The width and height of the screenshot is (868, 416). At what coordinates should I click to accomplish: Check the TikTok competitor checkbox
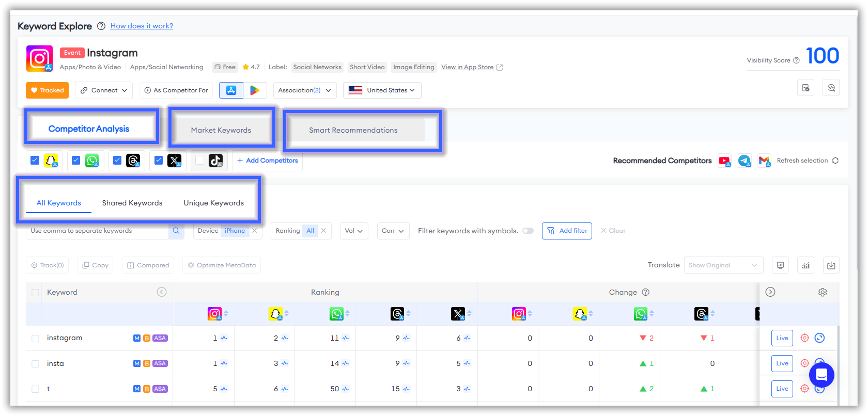coord(199,161)
